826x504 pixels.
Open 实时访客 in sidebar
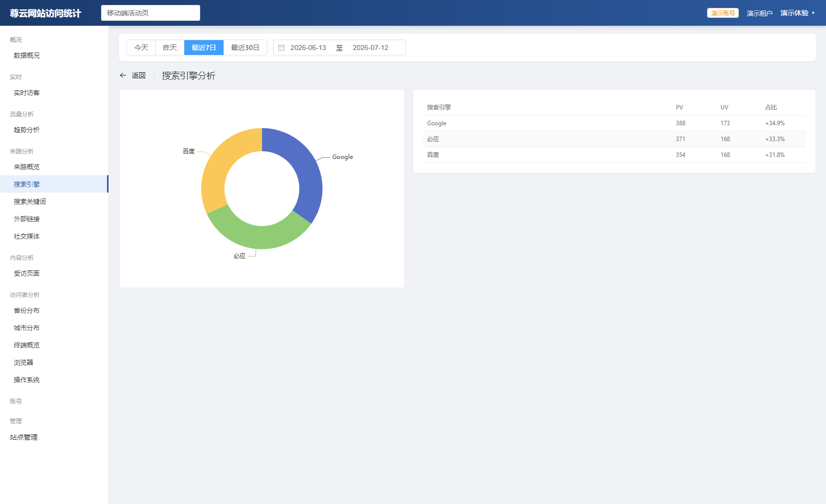[54, 93]
